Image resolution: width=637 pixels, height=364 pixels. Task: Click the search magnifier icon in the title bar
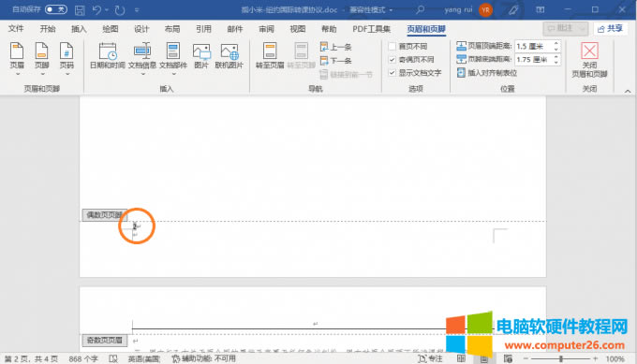[x=420, y=9]
